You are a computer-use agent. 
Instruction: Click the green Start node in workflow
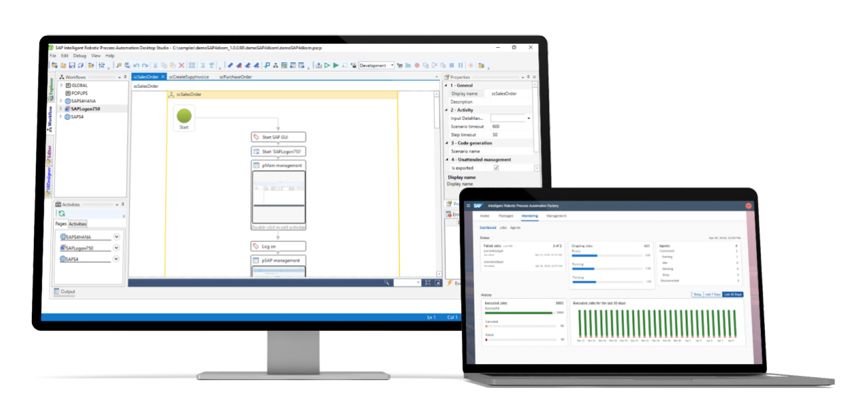coord(185,116)
